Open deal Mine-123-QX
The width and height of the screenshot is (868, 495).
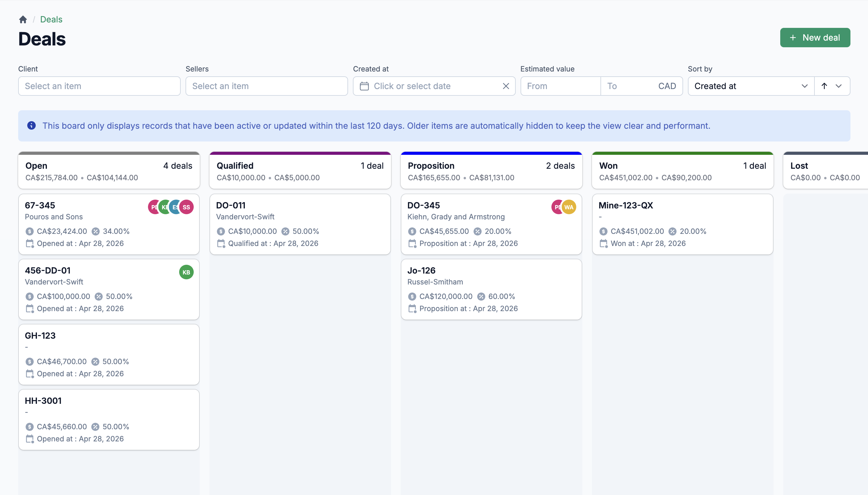(x=682, y=224)
